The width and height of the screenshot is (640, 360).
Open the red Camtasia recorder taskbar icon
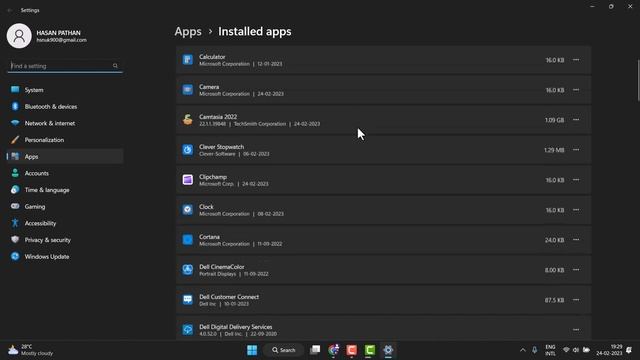tap(351, 350)
